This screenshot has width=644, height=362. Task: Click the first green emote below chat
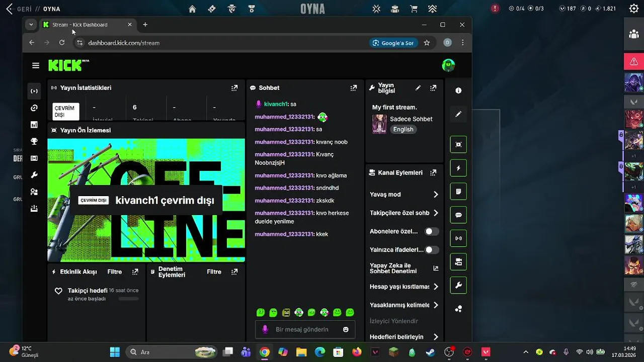(x=261, y=312)
